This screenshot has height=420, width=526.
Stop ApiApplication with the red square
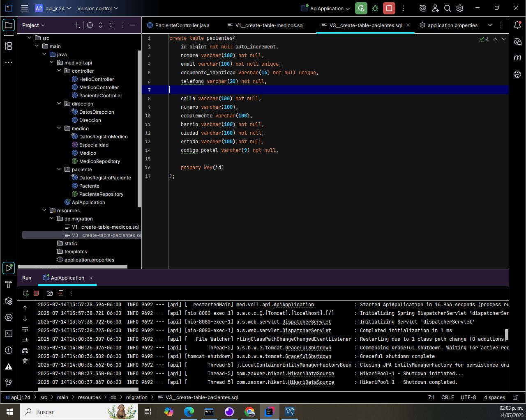[389, 8]
